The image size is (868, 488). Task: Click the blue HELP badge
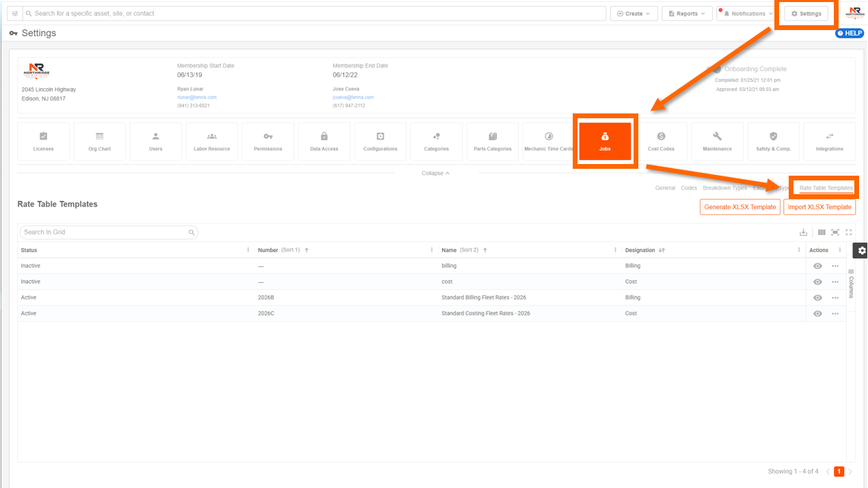[850, 33]
